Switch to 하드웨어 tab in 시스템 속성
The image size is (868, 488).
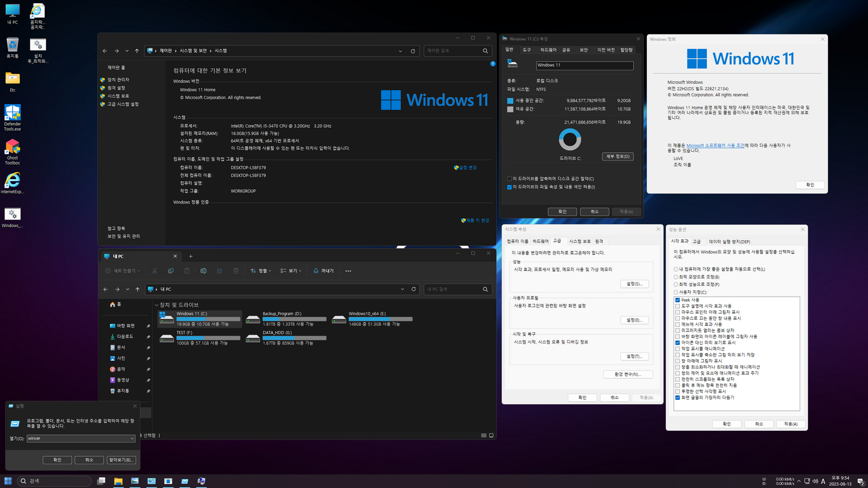click(x=540, y=241)
